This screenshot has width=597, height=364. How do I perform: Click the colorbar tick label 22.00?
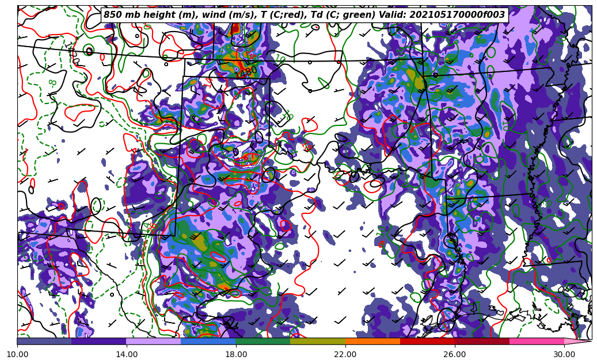(x=345, y=354)
